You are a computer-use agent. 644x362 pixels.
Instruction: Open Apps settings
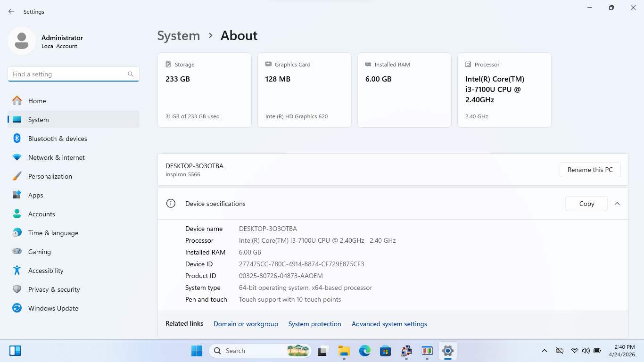click(x=74, y=195)
